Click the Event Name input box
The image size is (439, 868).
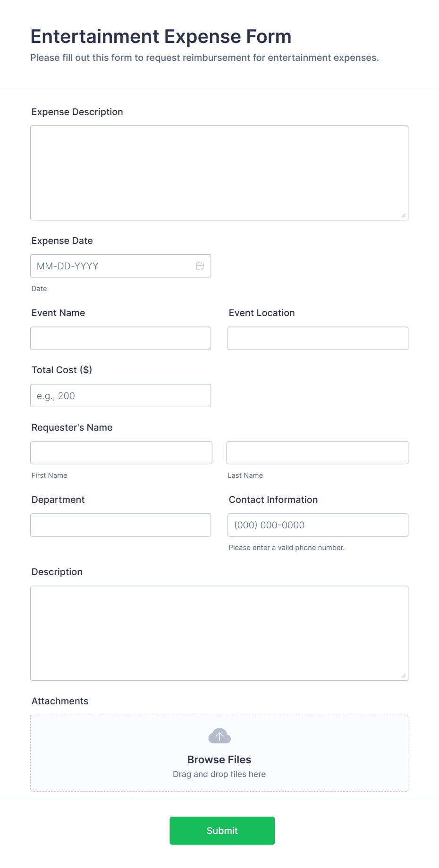[x=120, y=338]
